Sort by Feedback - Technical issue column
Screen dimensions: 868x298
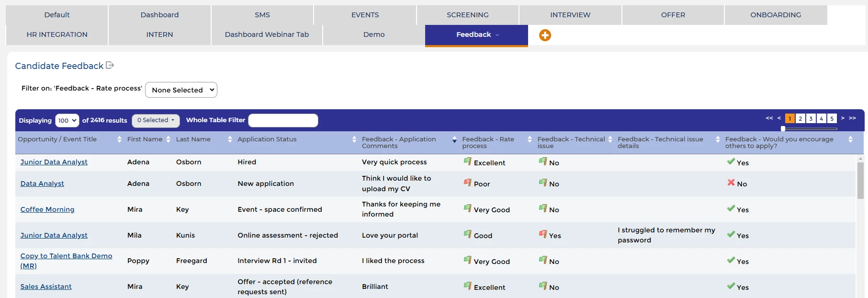click(x=610, y=139)
